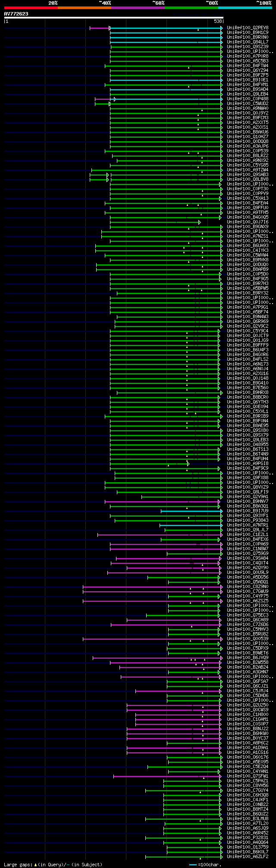276x868 pixels.
Task: Click the purple ~60% identity legend segment
Action: [138, 8]
